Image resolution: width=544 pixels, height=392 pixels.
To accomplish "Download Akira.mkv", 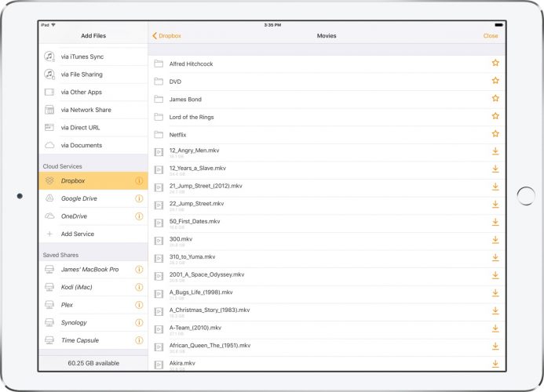I will point(495,364).
